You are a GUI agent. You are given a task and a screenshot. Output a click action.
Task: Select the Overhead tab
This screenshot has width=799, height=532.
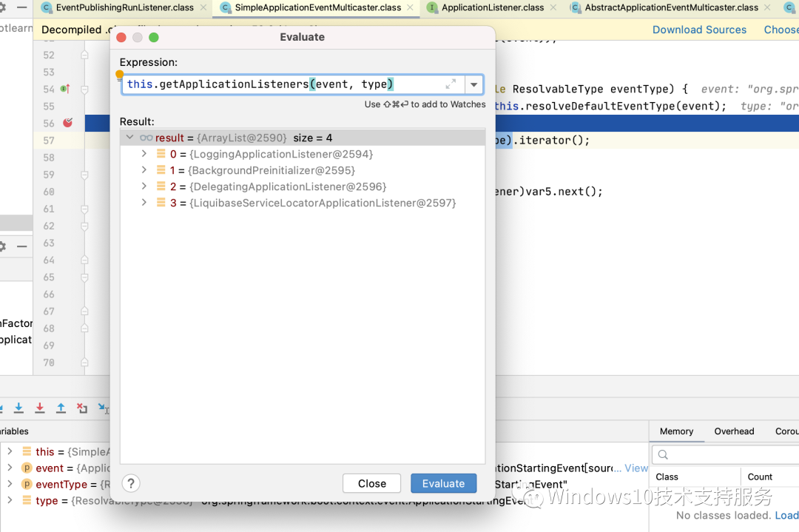734,431
